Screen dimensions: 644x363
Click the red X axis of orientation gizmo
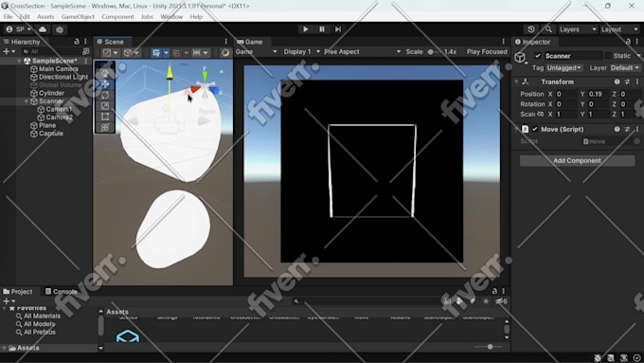(195, 89)
